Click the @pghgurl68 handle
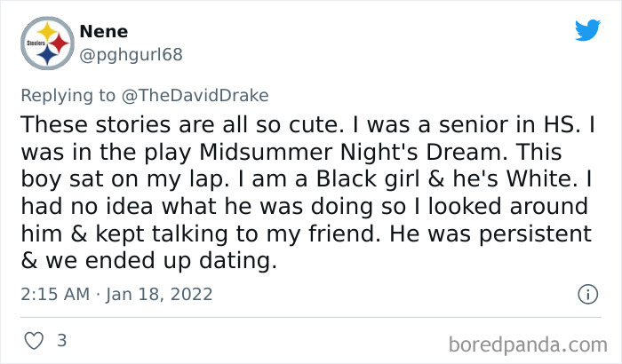622x364 pixels. tap(132, 54)
